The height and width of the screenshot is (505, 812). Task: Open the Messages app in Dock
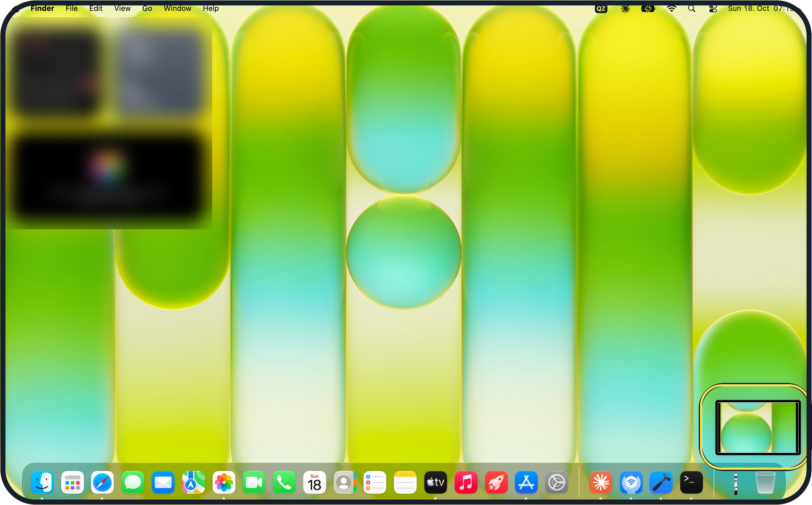(x=133, y=482)
